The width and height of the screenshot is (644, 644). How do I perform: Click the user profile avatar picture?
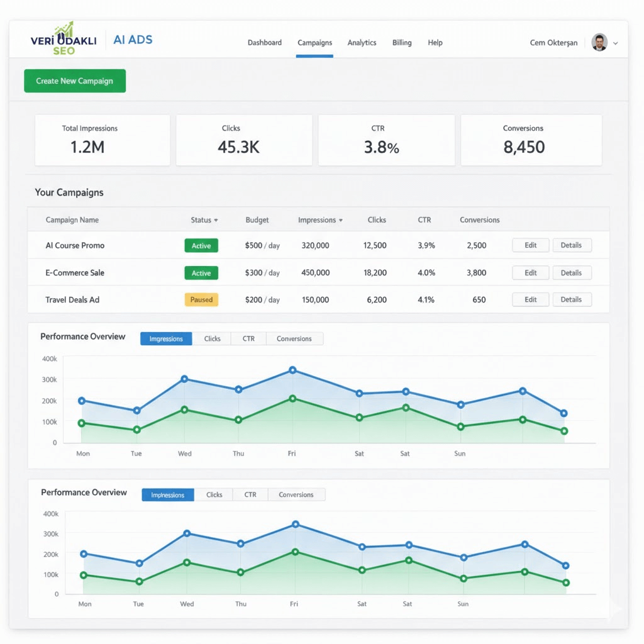pyautogui.click(x=599, y=43)
